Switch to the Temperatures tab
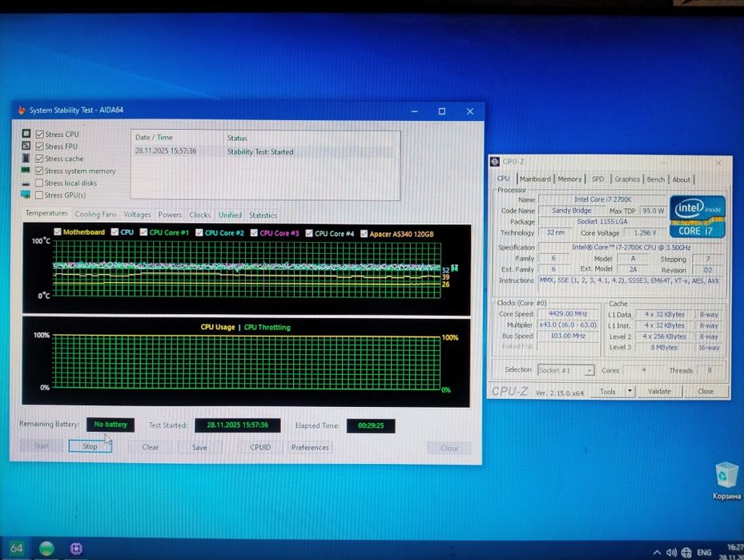 [x=46, y=213]
